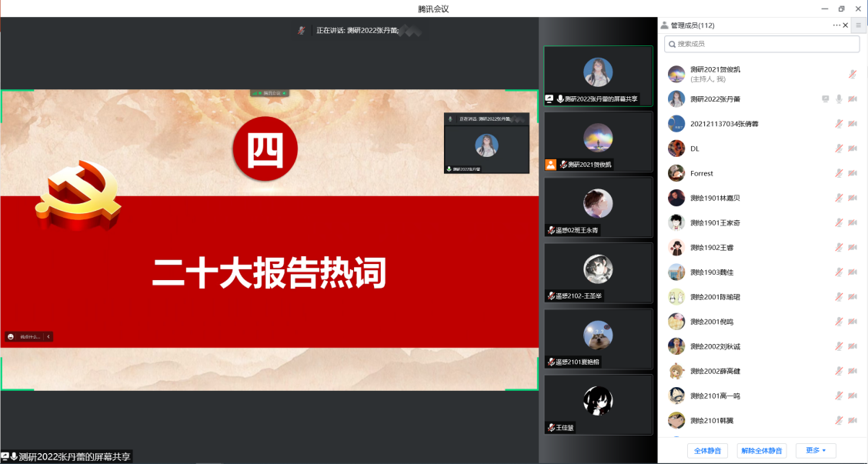
Task: Select 王佳慧 participant video tile
Action: coord(598,404)
